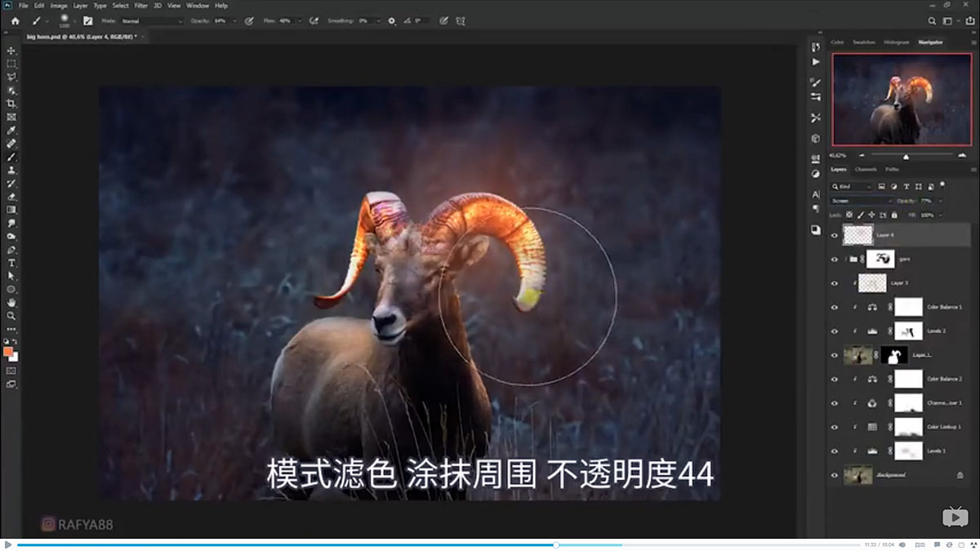Select the Lasso tool
This screenshot has width=980, height=551.
(x=11, y=77)
